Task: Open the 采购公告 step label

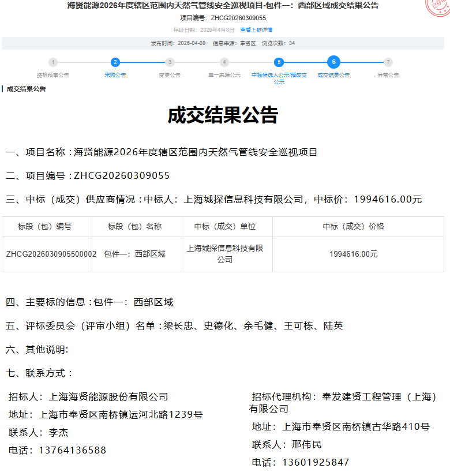Action: pos(115,75)
